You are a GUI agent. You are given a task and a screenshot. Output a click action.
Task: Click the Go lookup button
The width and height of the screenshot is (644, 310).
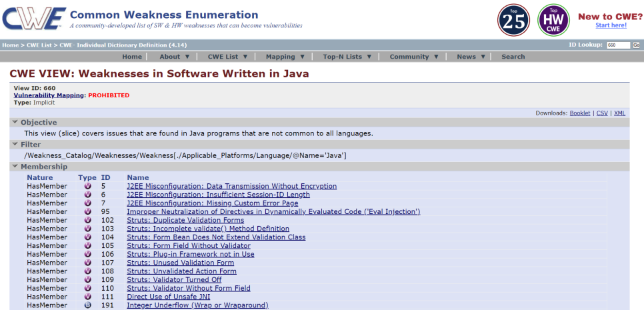(636, 45)
